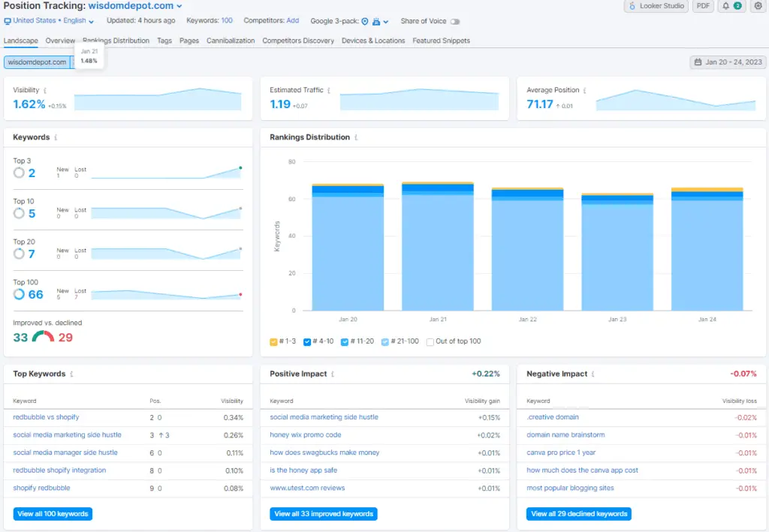The height and width of the screenshot is (532, 769).
Task: Click the Google 3-pack location pin icon
Action: click(365, 22)
